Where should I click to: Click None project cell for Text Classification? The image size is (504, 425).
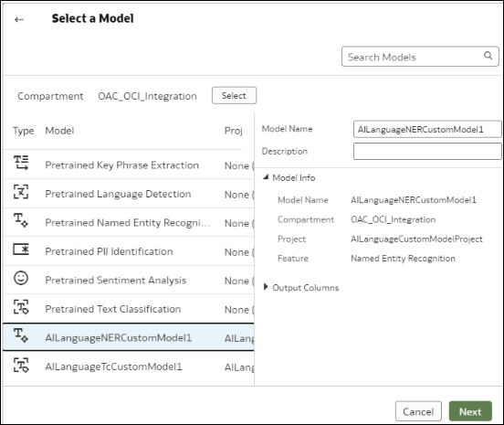(x=239, y=310)
